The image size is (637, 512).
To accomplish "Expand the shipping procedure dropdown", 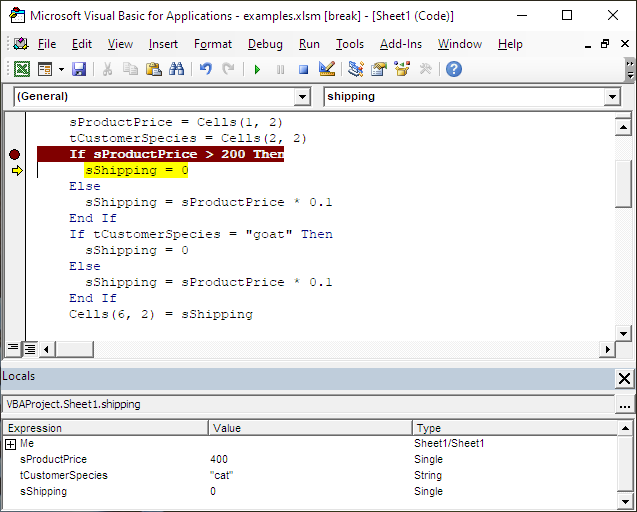I will pos(612,97).
